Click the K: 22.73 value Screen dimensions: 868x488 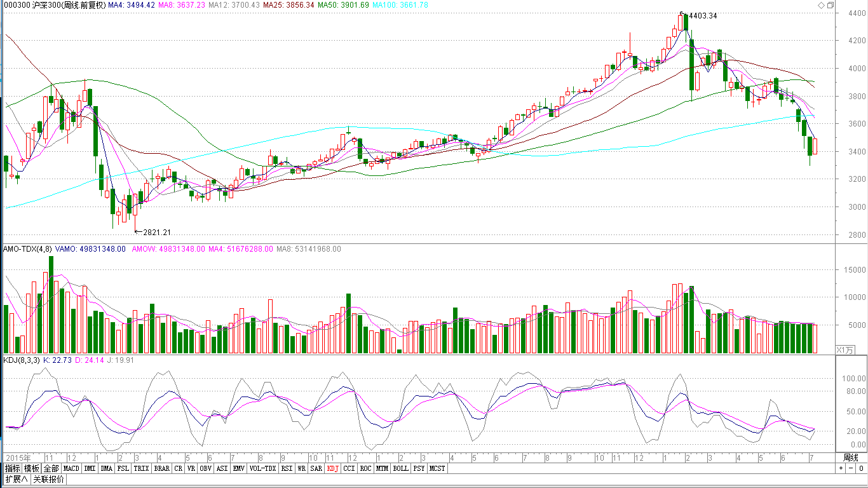click(x=57, y=360)
